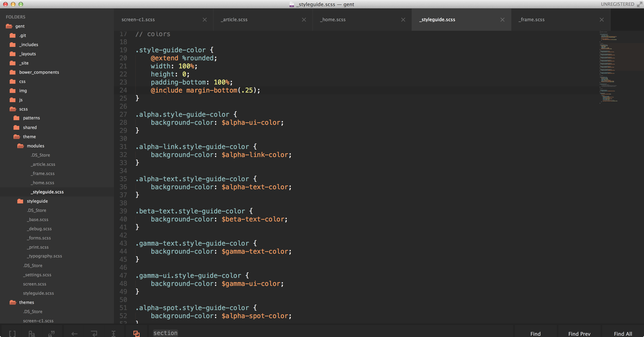Select _styleguide.scss in the sidebar
This screenshot has width=644, height=337.
click(x=47, y=192)
